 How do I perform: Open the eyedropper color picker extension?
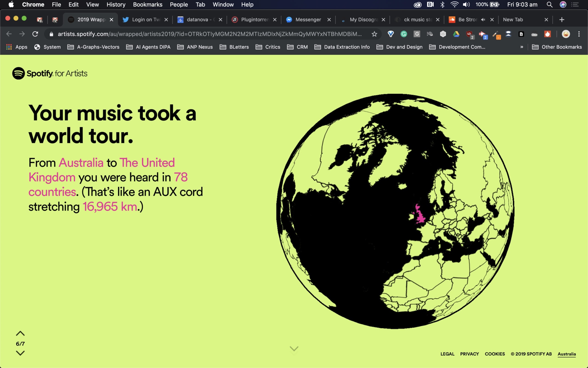coord(496,34)
